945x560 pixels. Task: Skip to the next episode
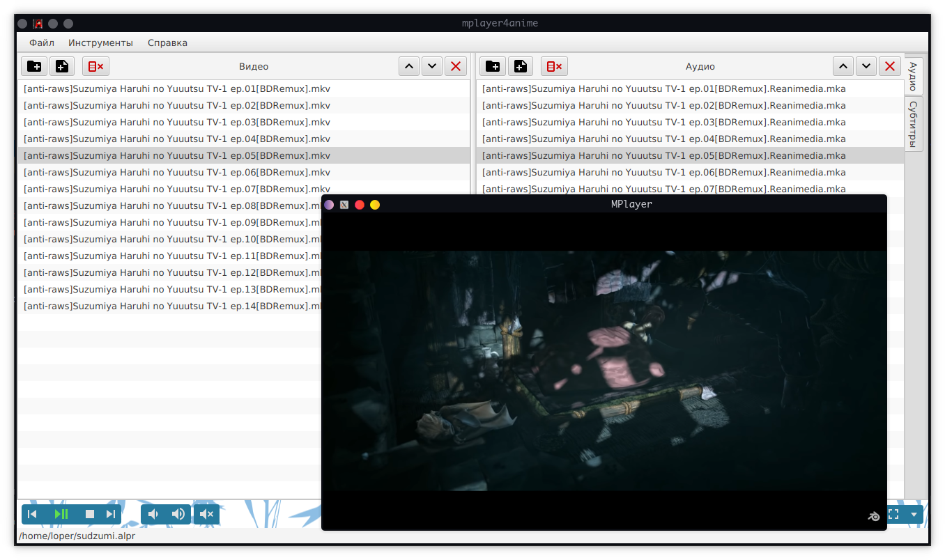click(x=111, y=514)
